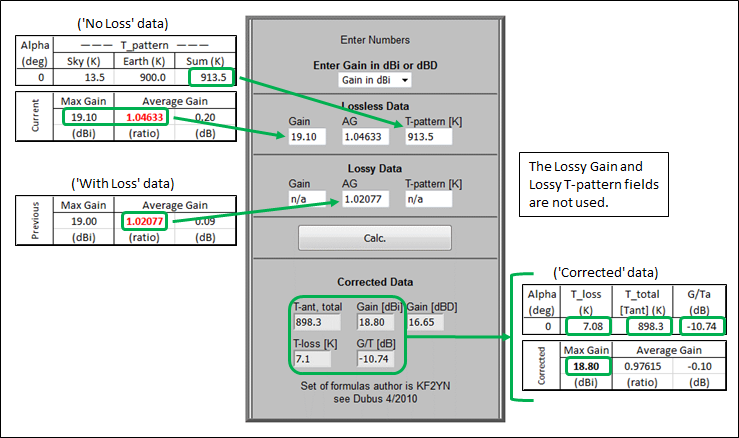Select the Corrected Gain [dBi] output field

click(x=377, y=321)
